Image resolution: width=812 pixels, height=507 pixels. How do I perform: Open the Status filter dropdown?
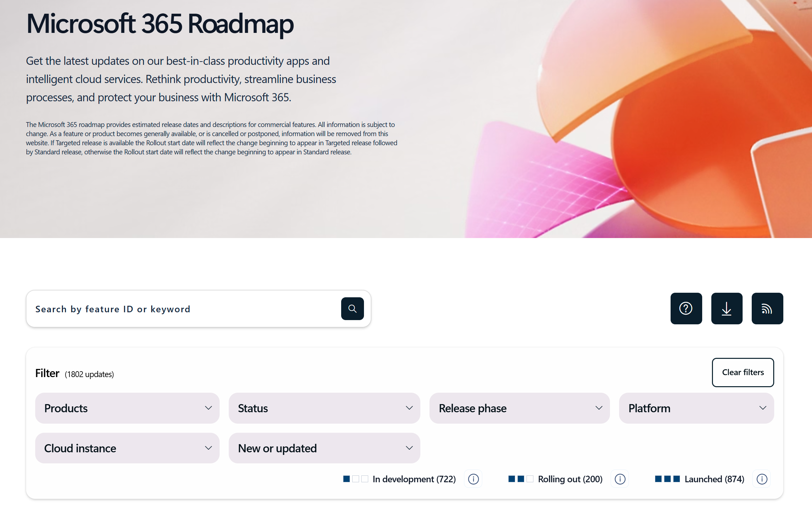click(324, 408)
